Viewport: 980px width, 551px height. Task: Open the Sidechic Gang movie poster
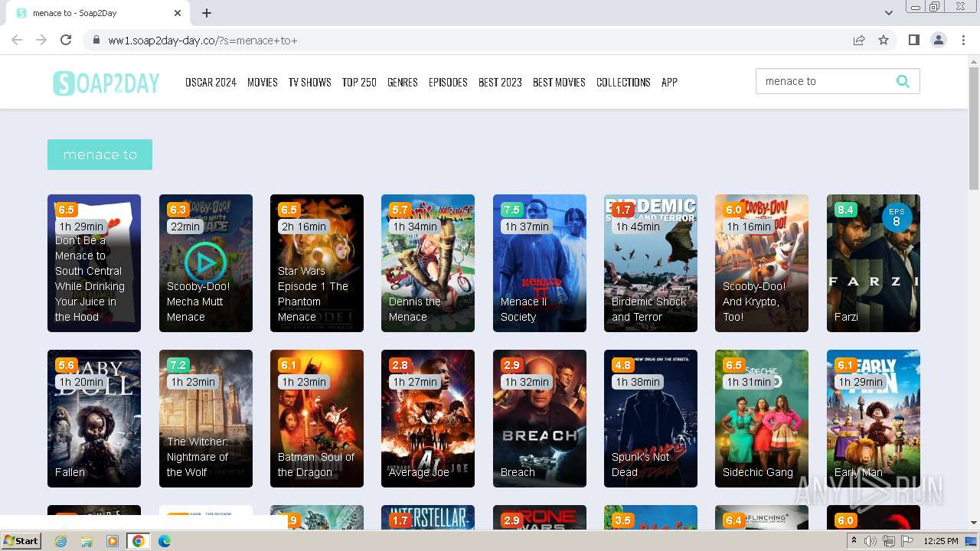click(762, 419)
